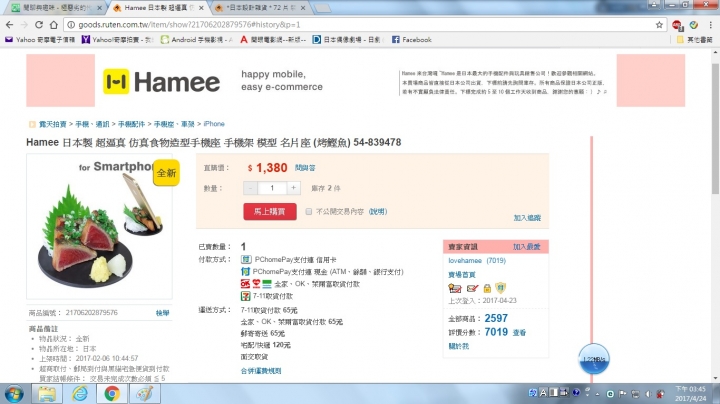This screenshot has width=720, height=404.
Task: Increase quantity with plus button
Action: pyautogui.click(x=293, y=188)
